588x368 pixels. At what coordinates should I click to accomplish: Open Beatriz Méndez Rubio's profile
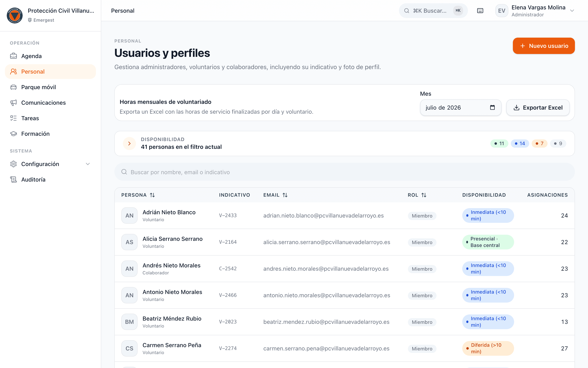pos(172,318)
